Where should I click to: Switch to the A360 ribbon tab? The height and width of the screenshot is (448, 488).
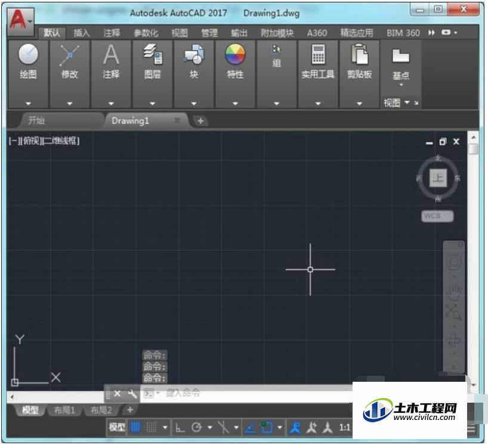click(317, 33)
